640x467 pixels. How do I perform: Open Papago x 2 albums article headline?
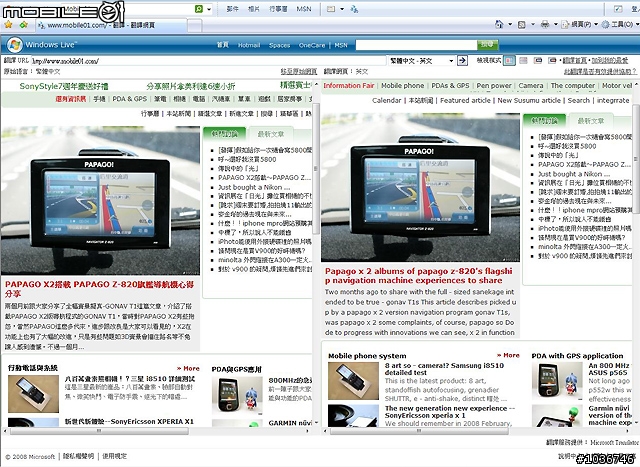[x=418, y=276]
